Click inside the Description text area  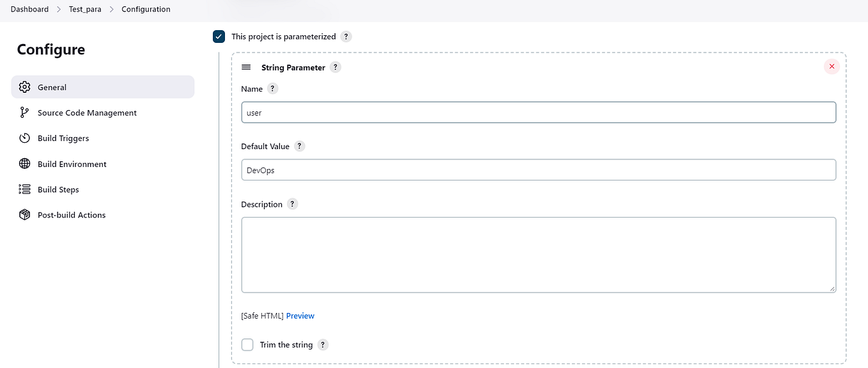tap(538, 255)
